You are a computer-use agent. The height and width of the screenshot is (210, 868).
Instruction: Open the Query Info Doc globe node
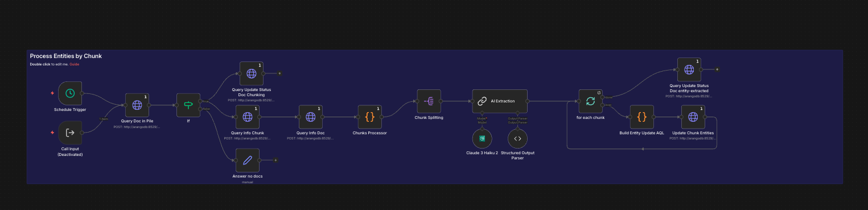(311, 117)
